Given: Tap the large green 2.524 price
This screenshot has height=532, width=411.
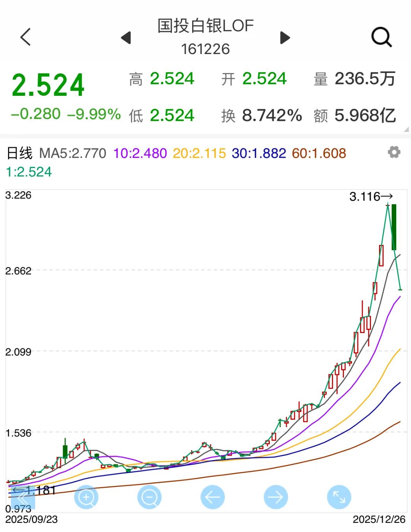Looking at the screenshot, I should (x=48, y=85).
